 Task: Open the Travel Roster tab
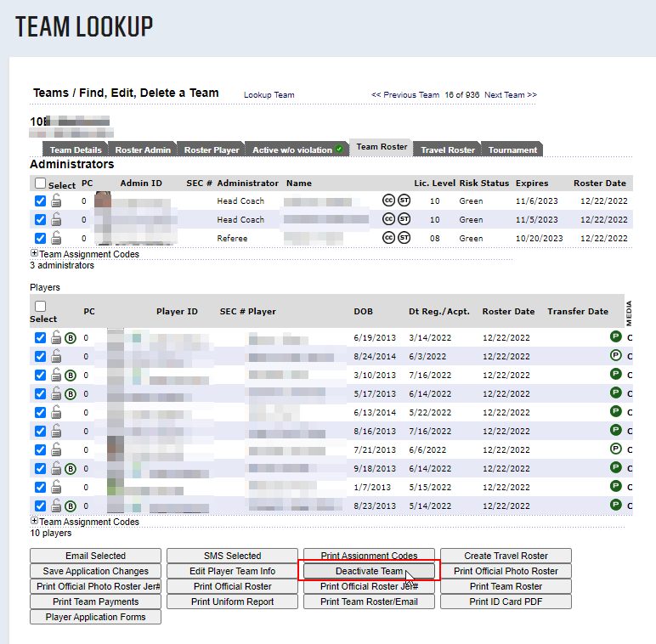[448, 150]
